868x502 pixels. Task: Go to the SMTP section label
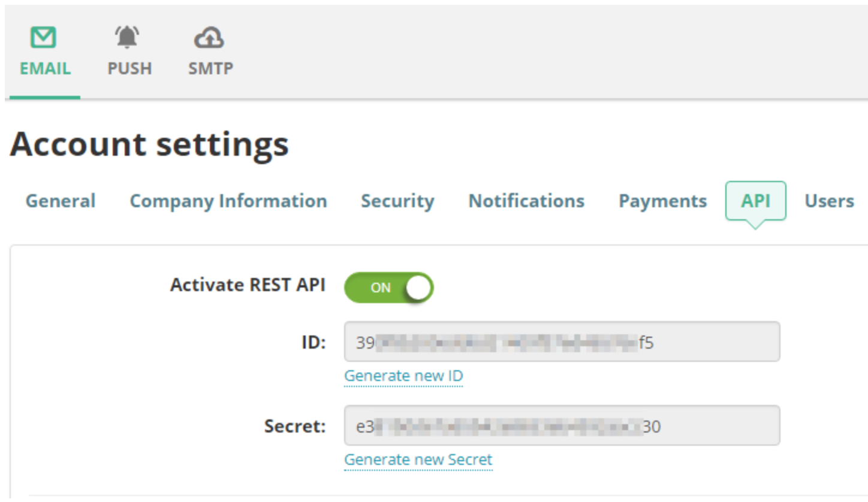pos(210,69)
